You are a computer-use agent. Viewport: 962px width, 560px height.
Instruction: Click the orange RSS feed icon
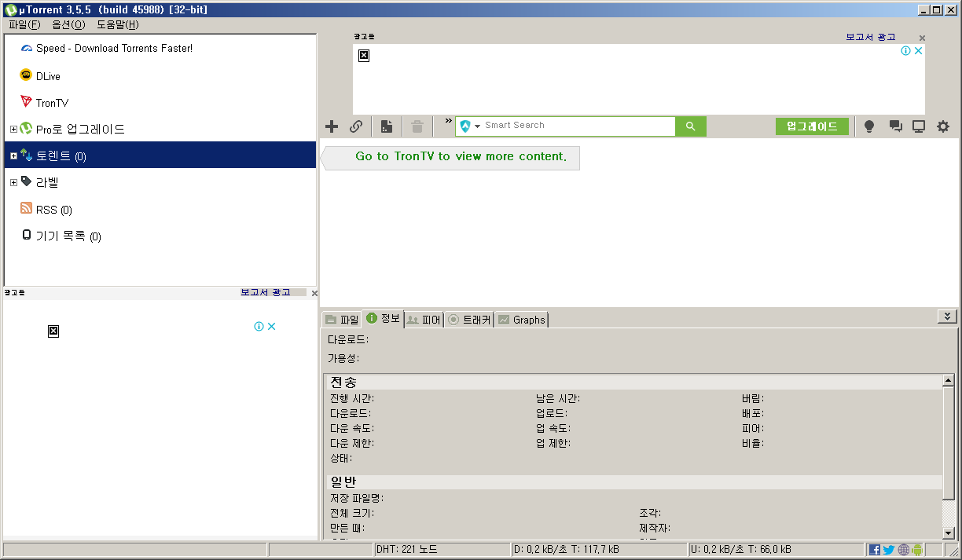[x=26, y=209]
